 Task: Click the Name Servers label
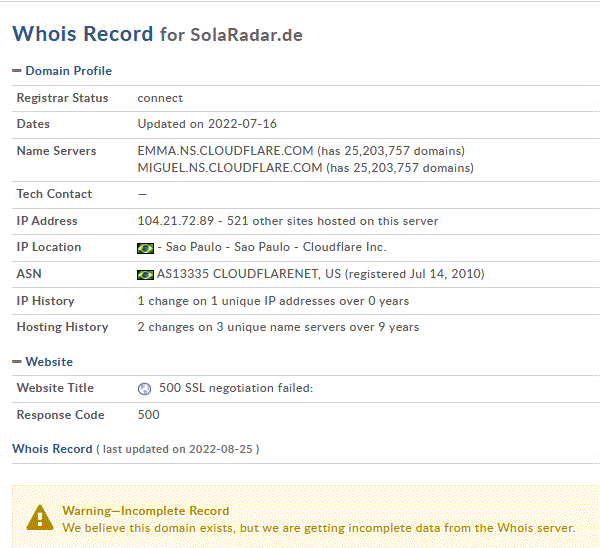click(56, 151)
